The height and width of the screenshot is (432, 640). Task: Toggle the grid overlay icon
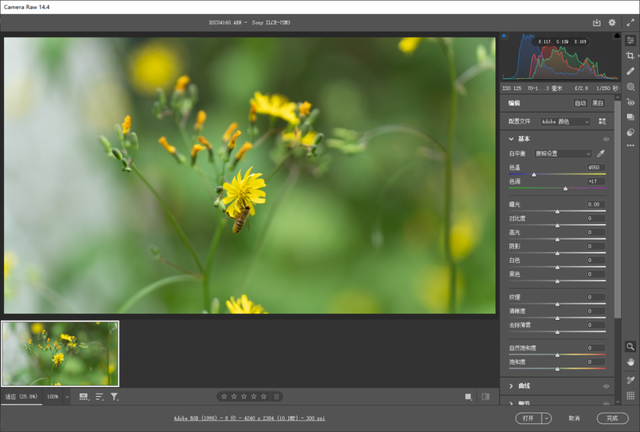(x=631, y=395)
